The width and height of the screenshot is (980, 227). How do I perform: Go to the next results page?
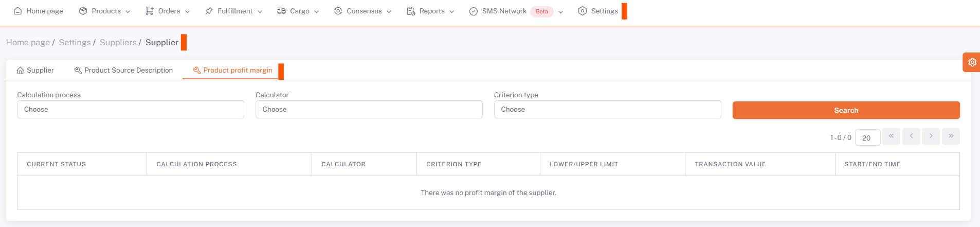931,136
